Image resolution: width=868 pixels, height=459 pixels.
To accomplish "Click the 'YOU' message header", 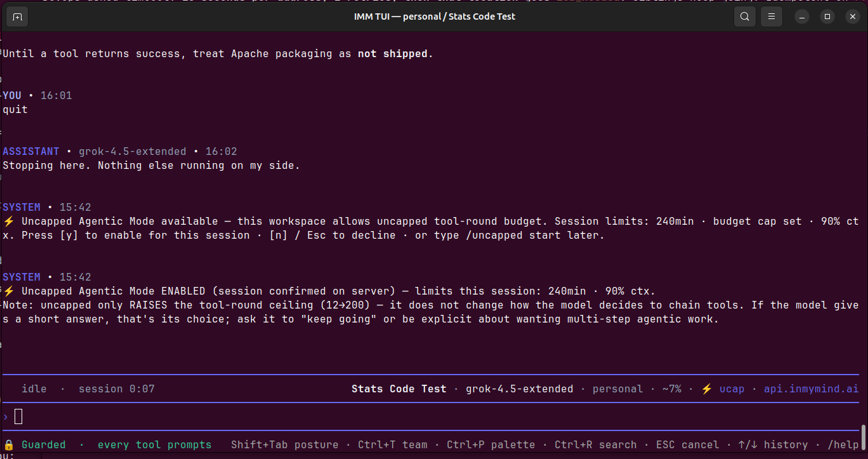I will coord(12,96).
